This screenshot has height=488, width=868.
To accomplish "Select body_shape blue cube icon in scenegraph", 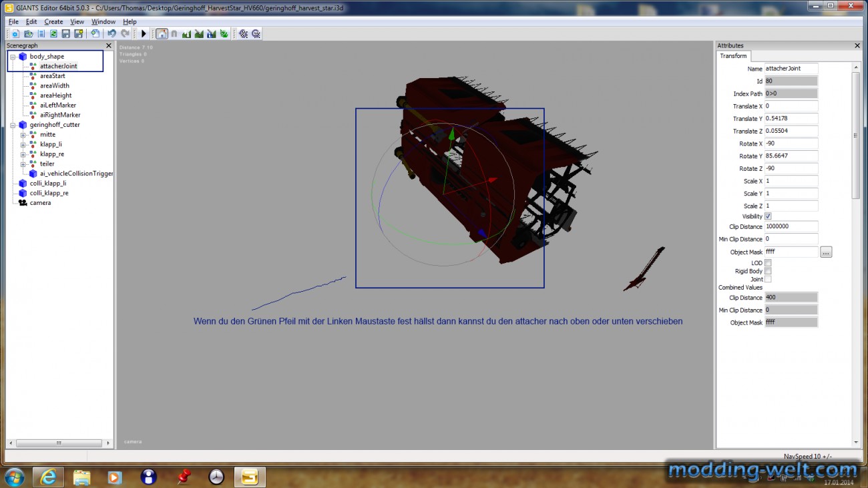I will coord(23,57).
